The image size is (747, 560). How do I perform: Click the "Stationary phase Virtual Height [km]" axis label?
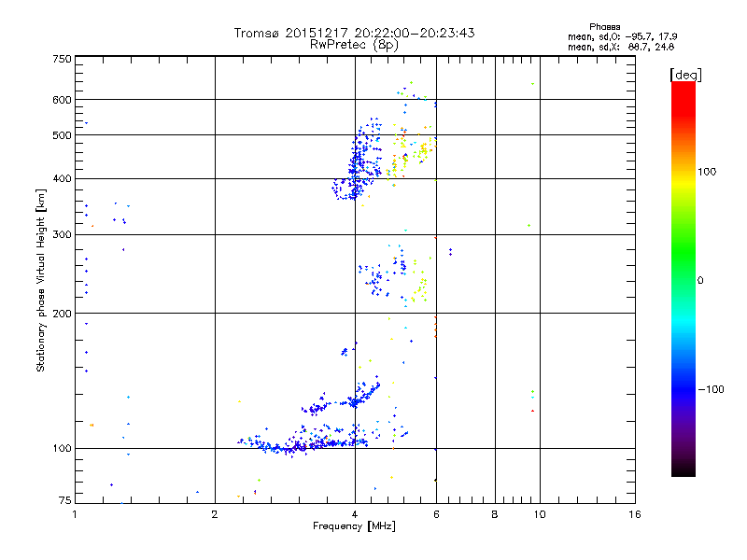pyautogui.click(x=41, y=281)
